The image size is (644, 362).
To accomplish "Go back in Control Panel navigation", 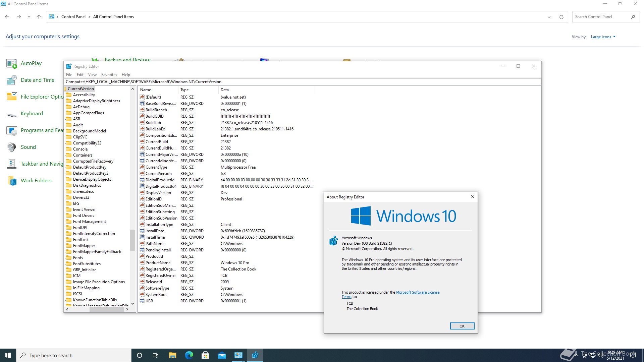I will [7, 17].
